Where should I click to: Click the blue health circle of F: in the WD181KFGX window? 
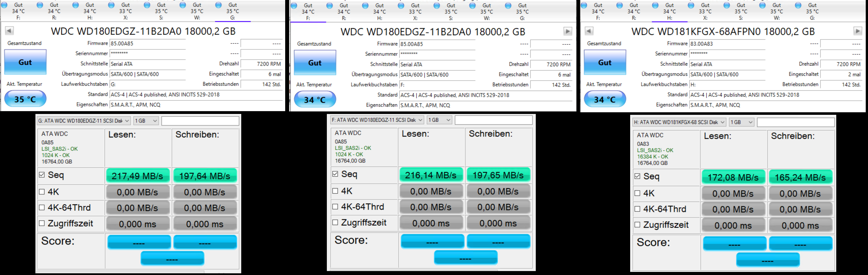tap(584, 5)
